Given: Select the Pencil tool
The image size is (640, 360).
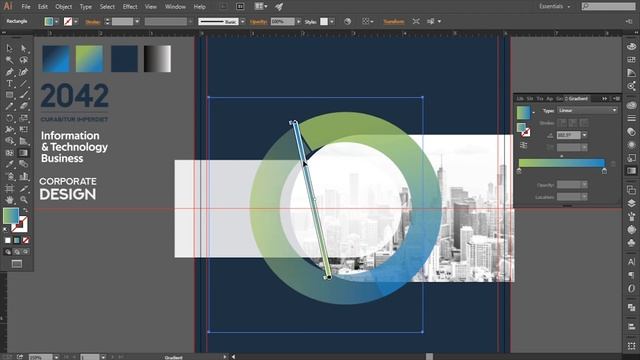Looking at the screenshot, I should point(9,107).
